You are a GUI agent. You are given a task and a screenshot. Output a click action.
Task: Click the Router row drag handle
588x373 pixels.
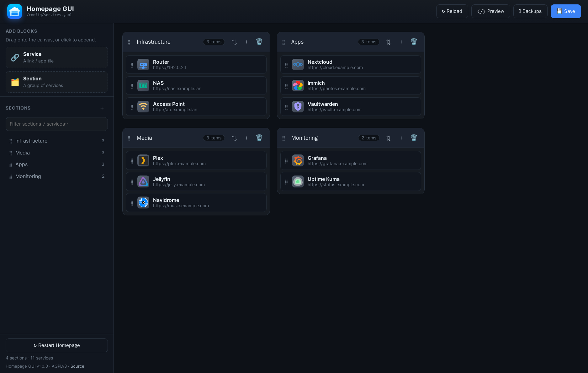[132, 65]
